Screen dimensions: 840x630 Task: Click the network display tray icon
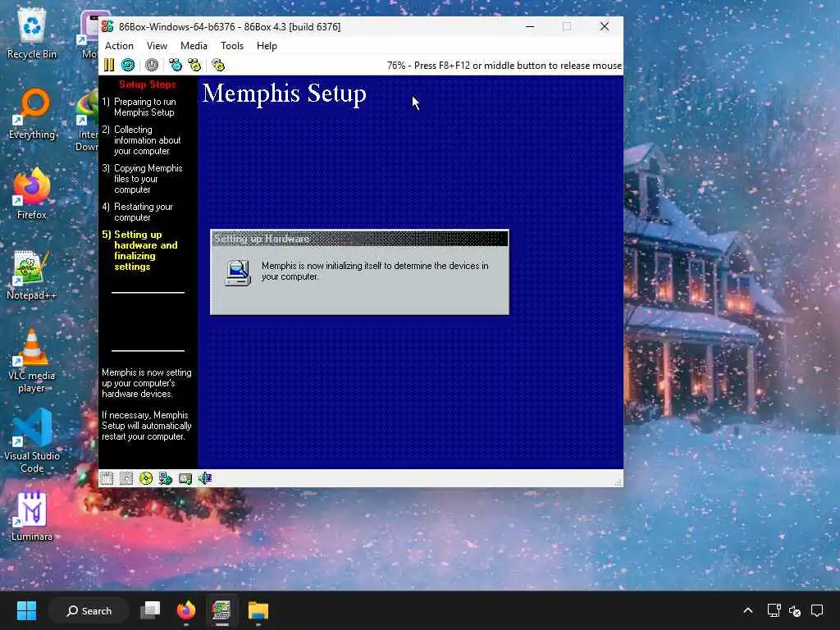coord(774,610)
